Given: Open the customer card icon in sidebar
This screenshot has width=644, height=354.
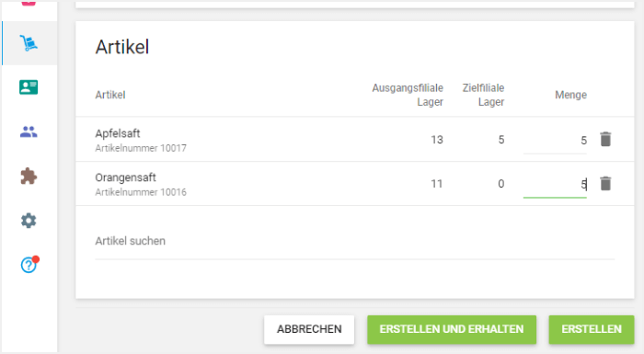Looking at the screenshot, I should point(29,87).
